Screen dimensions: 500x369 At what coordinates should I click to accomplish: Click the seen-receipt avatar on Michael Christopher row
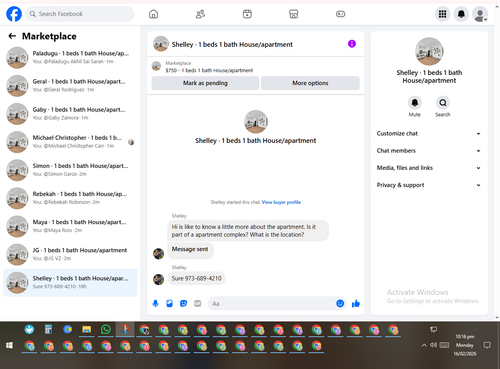pyautogui.click(x=131, y=142)
